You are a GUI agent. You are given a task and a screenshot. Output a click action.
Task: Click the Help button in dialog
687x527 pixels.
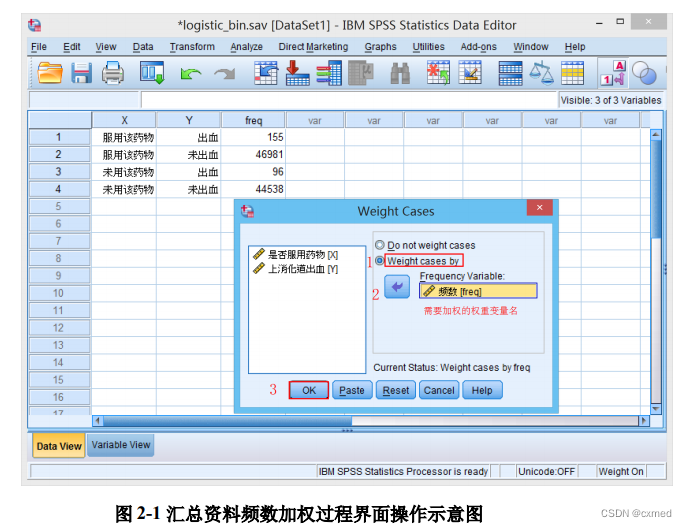[x=482, y=390]
